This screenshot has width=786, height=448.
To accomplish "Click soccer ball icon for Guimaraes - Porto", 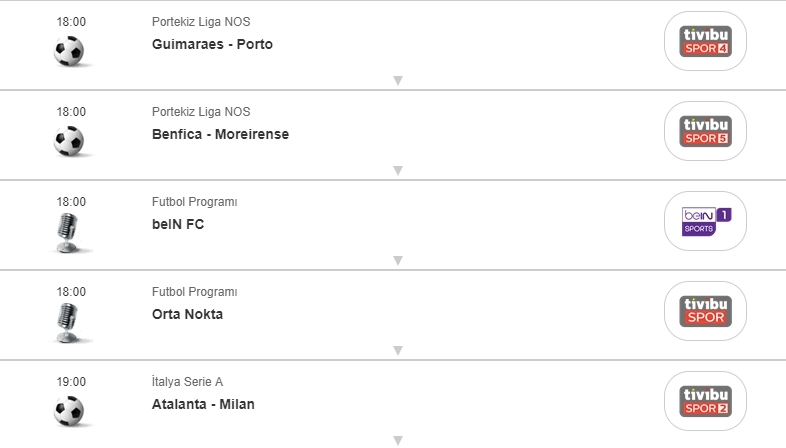I will 69,51.
